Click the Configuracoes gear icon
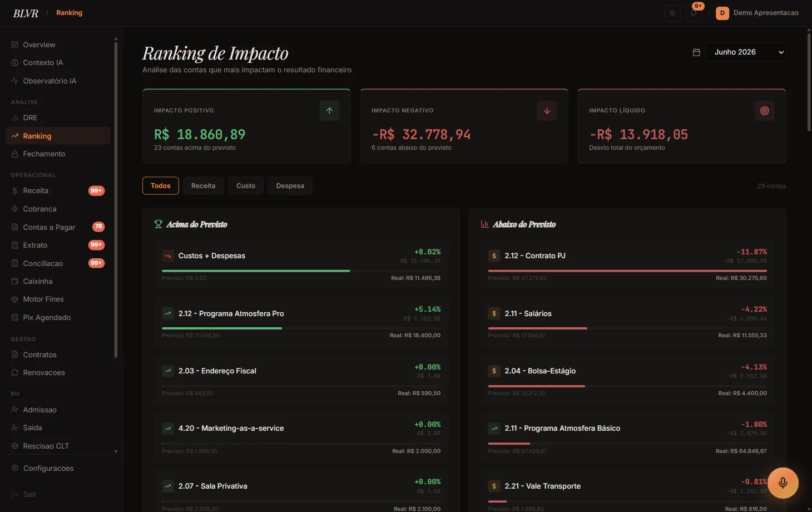Image resolution: width=812 pixels, height=512 pixels. (15, 468)
